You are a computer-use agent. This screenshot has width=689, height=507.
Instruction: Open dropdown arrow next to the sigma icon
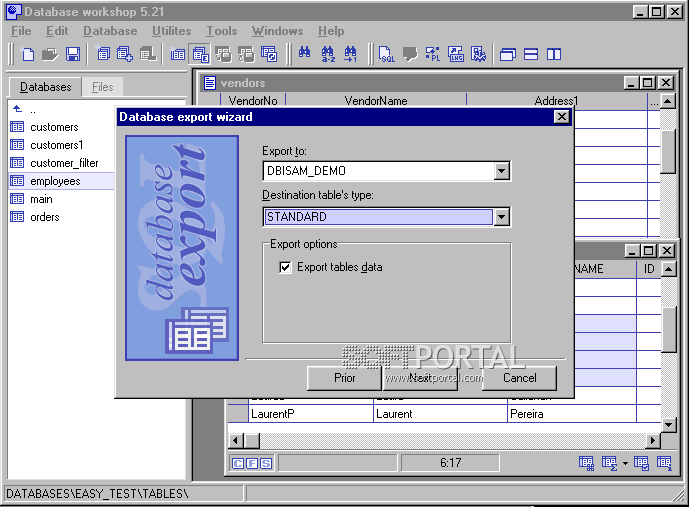(x=625, y=464)
